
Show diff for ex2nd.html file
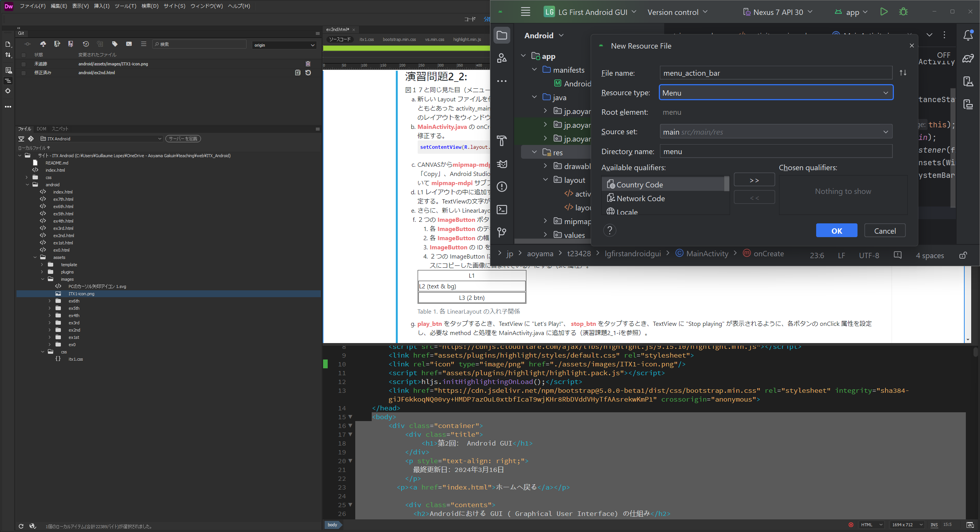[298, 73]
